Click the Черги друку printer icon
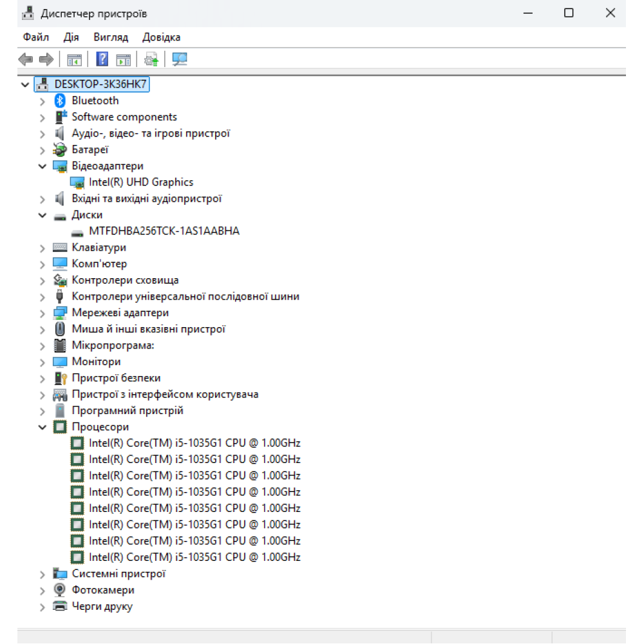 point(60,607)
